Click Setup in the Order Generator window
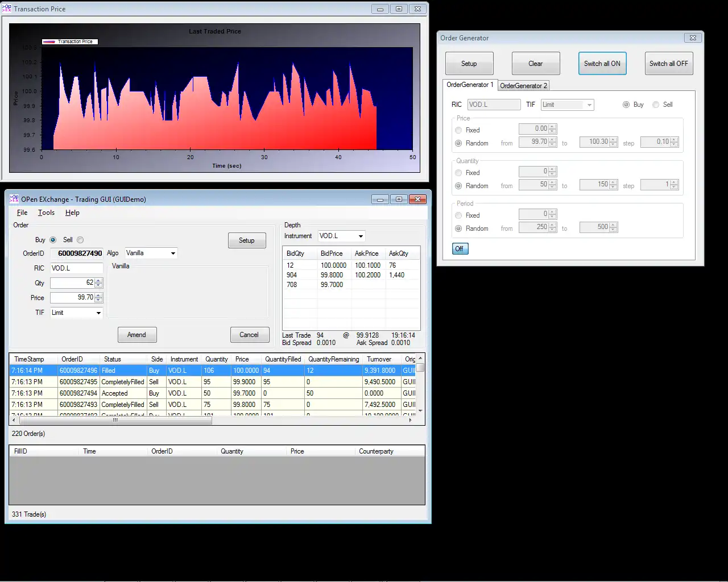 tap(469, 64)
